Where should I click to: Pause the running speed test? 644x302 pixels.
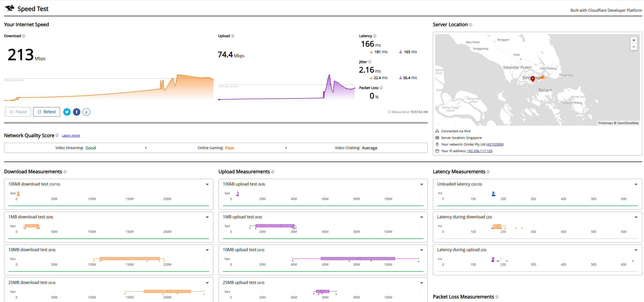pos(18,112)
